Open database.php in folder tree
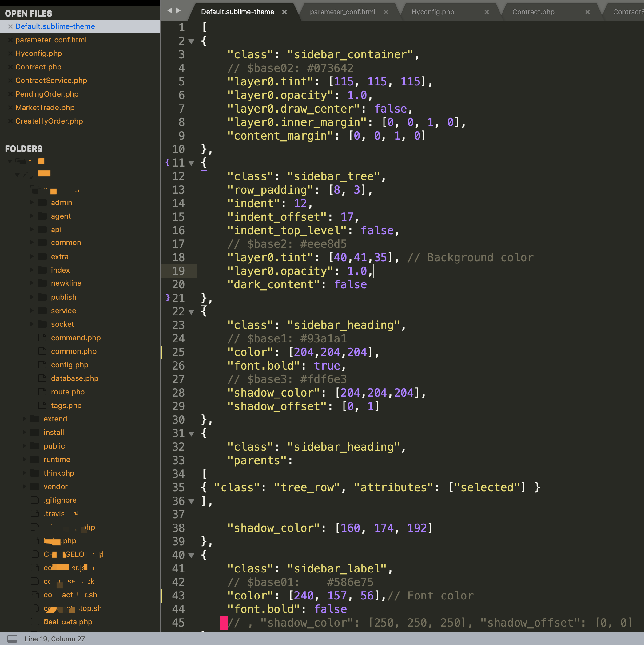The image size is (644, 645). coord(74,378)
